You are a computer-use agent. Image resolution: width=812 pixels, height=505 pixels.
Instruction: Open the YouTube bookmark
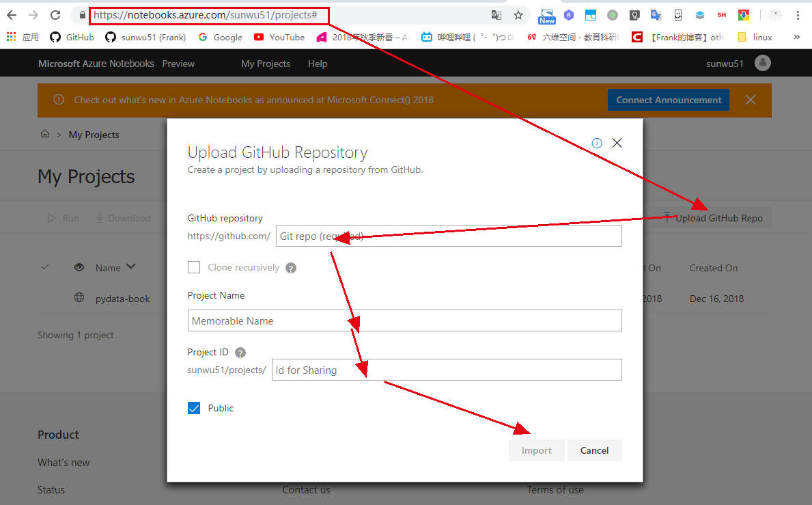279,37
